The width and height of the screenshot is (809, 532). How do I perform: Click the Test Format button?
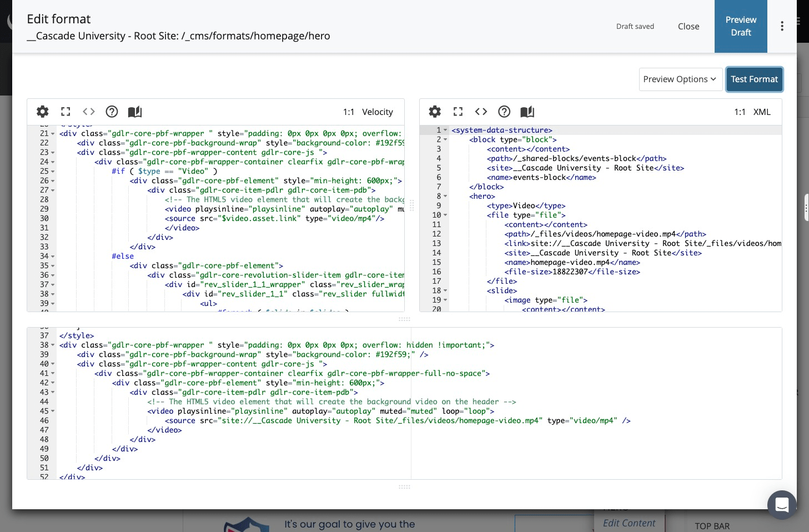[754, 79]
